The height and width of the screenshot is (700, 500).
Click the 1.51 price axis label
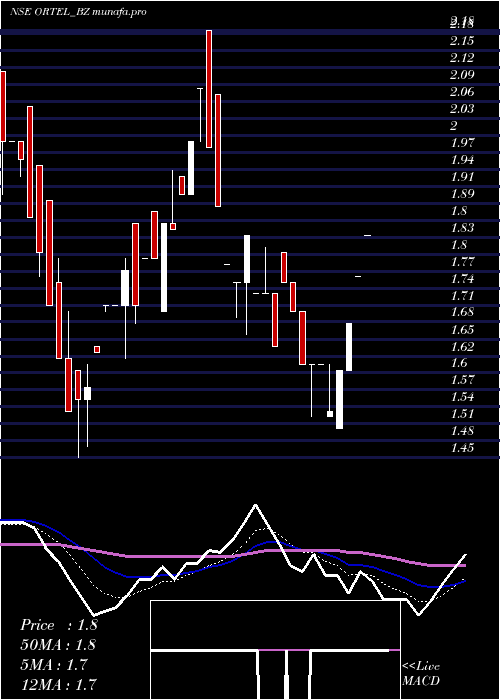click(x=462, y=414)
